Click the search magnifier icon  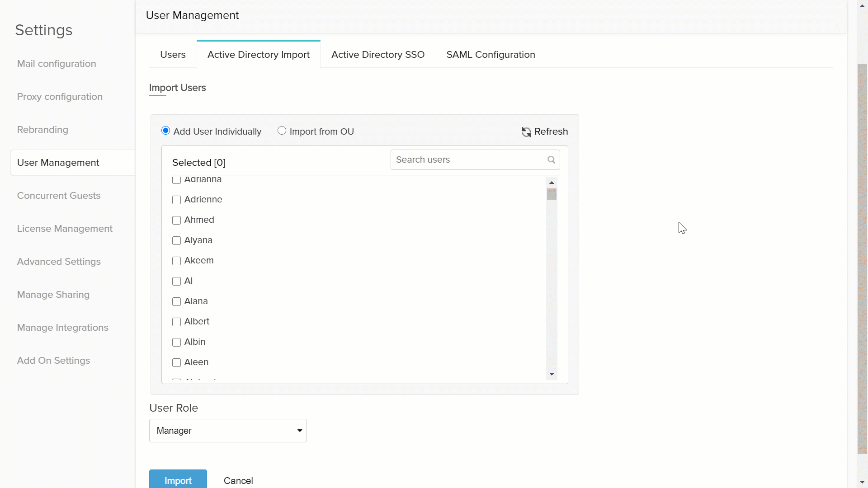tap(551, 160)
